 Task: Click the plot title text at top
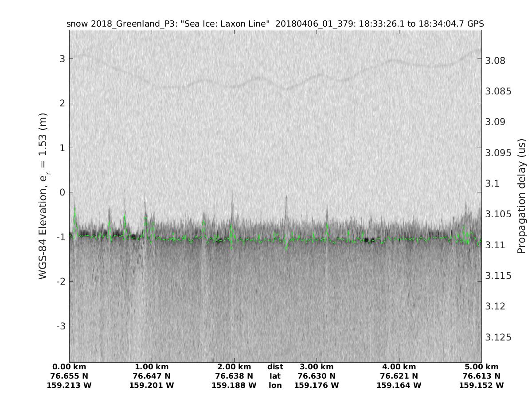tap(275, 23)
